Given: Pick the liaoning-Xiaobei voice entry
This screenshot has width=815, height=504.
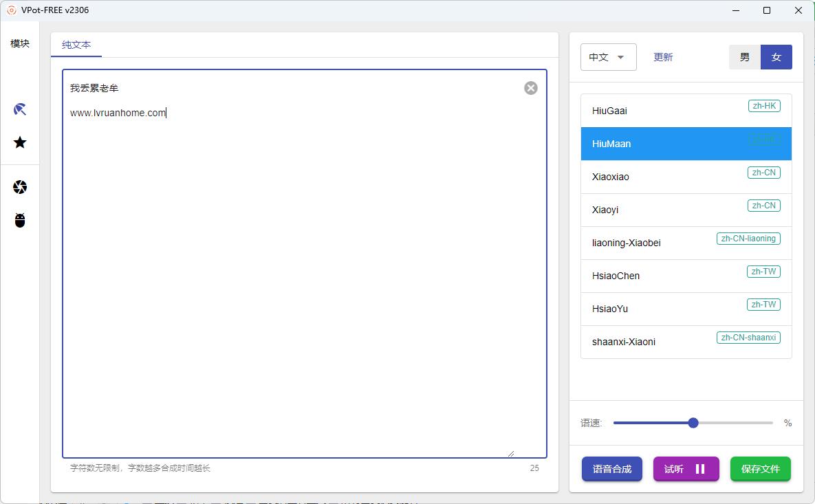Looking at the screenshot, I should (686, 243).
